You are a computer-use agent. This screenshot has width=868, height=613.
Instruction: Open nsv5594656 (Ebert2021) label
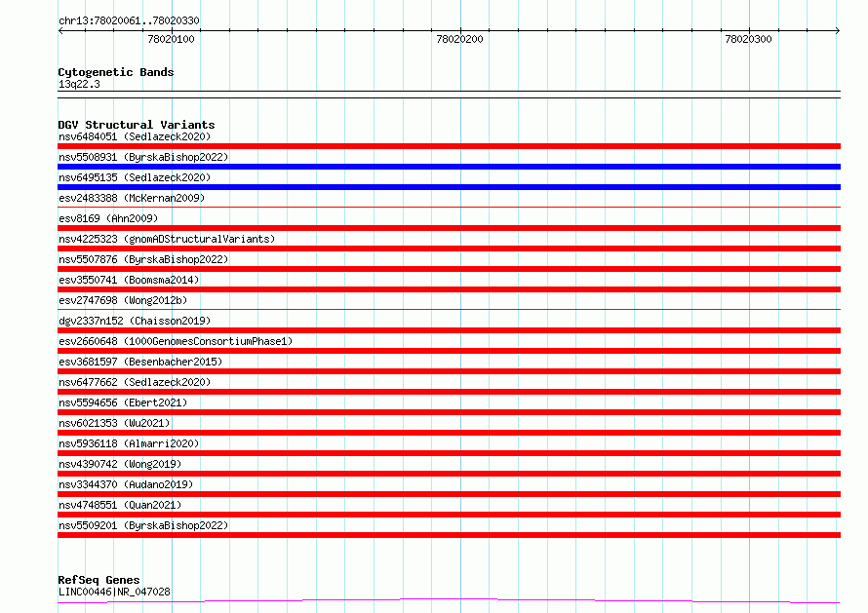[x=123, y=402]
